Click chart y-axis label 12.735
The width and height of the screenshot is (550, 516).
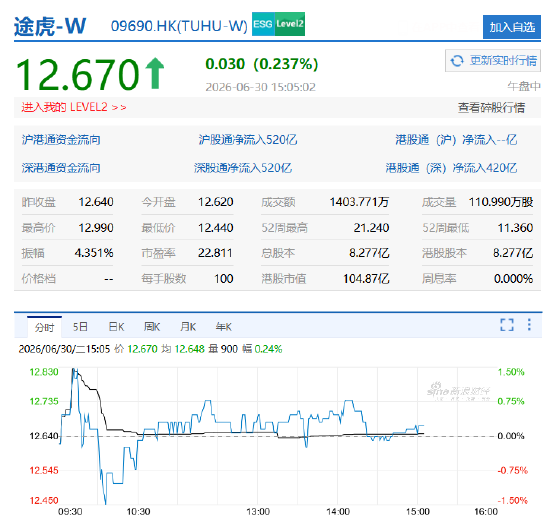[44, 401]
